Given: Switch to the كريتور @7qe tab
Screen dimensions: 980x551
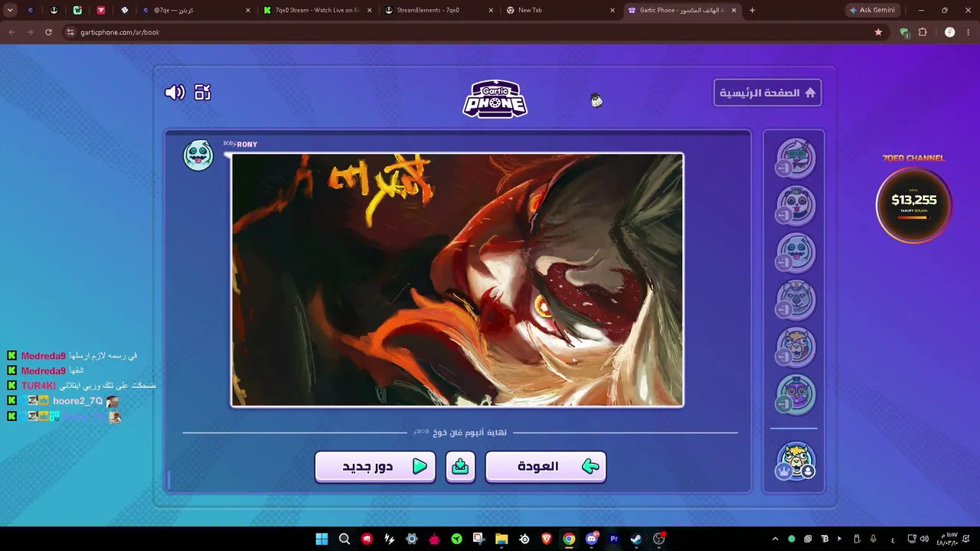Looking at the screenshot, I should tap(197, 10).
